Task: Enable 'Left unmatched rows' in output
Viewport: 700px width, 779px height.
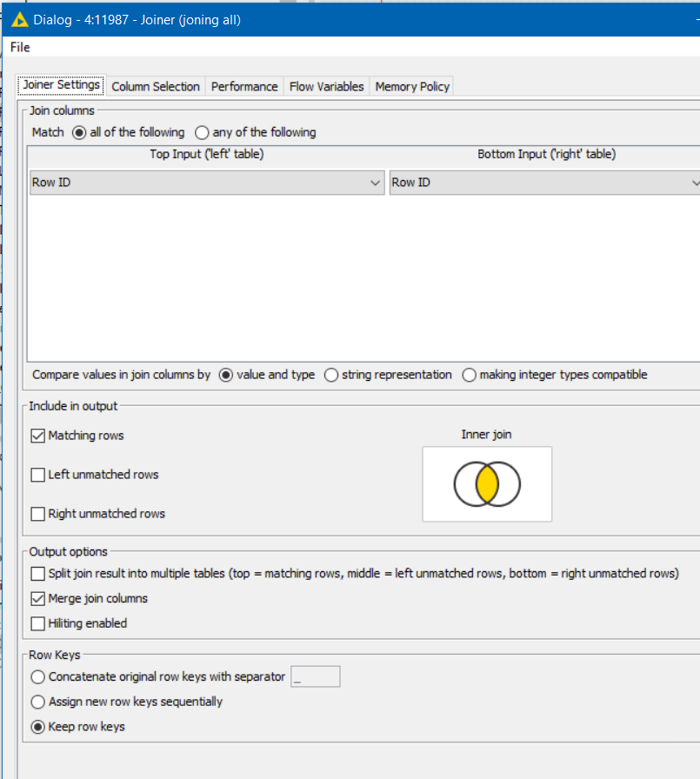Action: (x=38, y=475)
